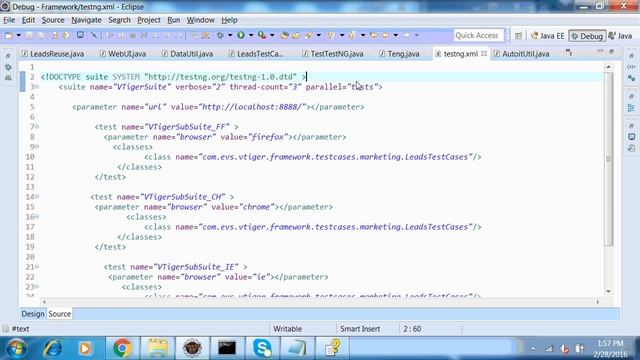
Task: Collapse the suite element on line 3
Action: (37, 87)
